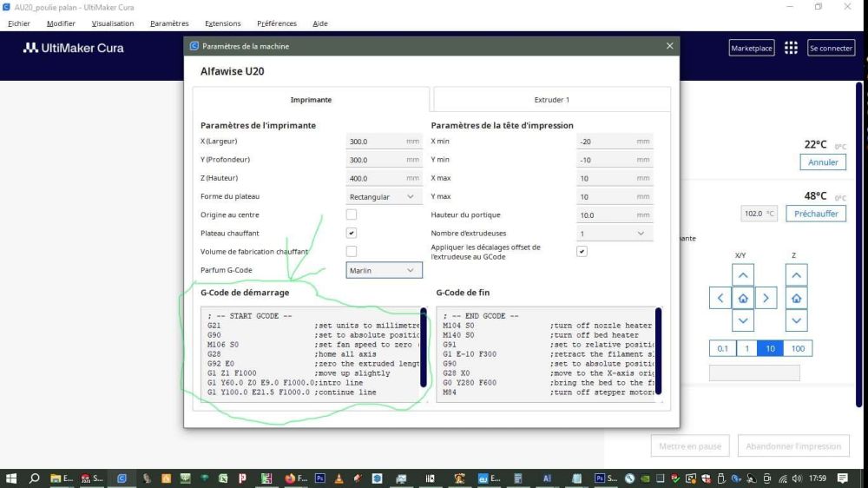Screen dimensions: 868x488
Task: Toggle the Origine au centre checkbox
Action: 351,214
